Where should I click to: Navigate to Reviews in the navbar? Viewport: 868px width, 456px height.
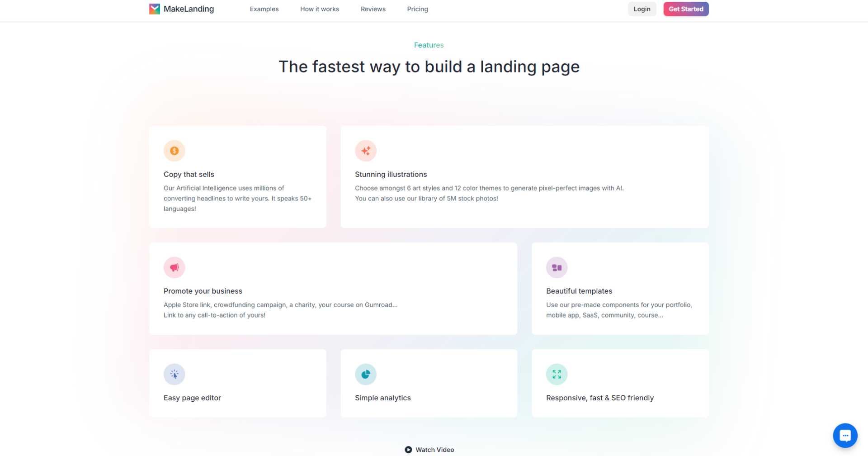[x=373, y=9]
